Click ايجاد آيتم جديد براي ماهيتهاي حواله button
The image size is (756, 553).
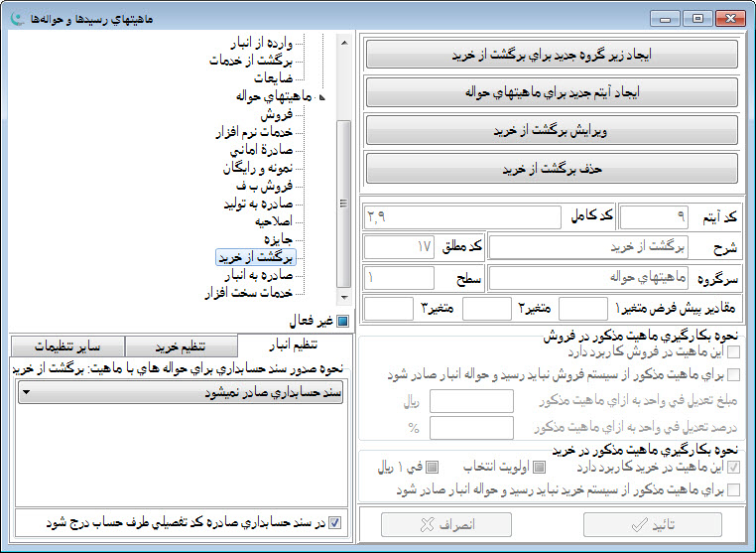(552, 91)
